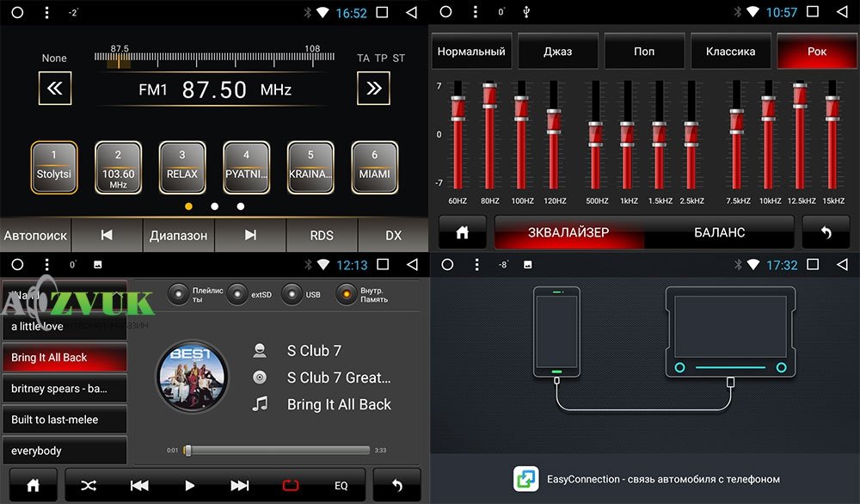Select radio preset 2 103.60 MHz
This screenshot has width=860, height=504.
[x=118, y=168]
